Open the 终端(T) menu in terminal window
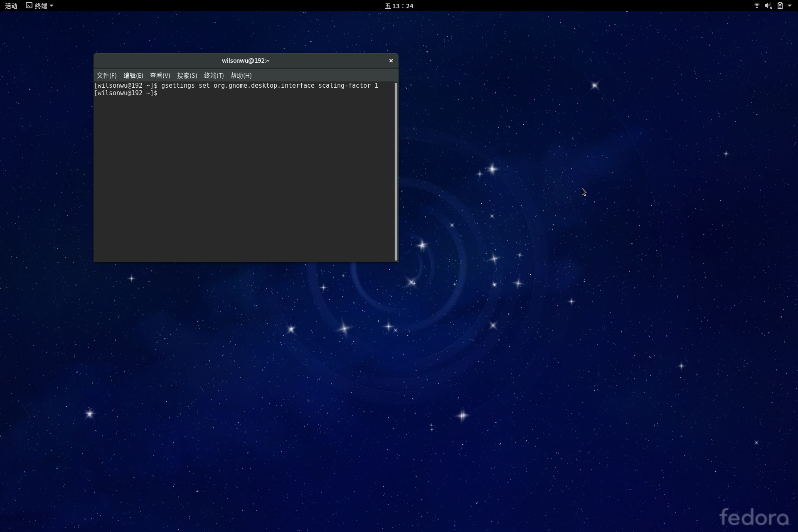 (x=214, y=76)
